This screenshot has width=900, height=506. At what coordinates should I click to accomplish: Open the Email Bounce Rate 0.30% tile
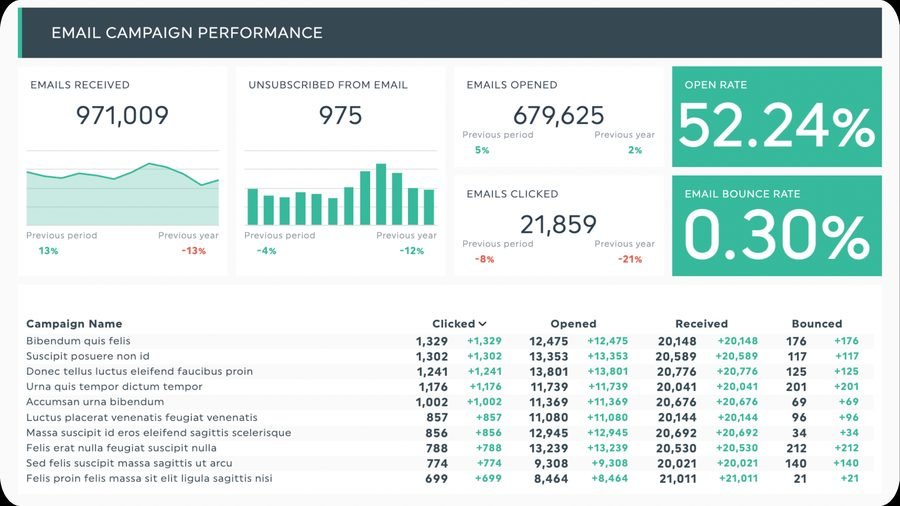pyautogui.click(x=777, y=225)
